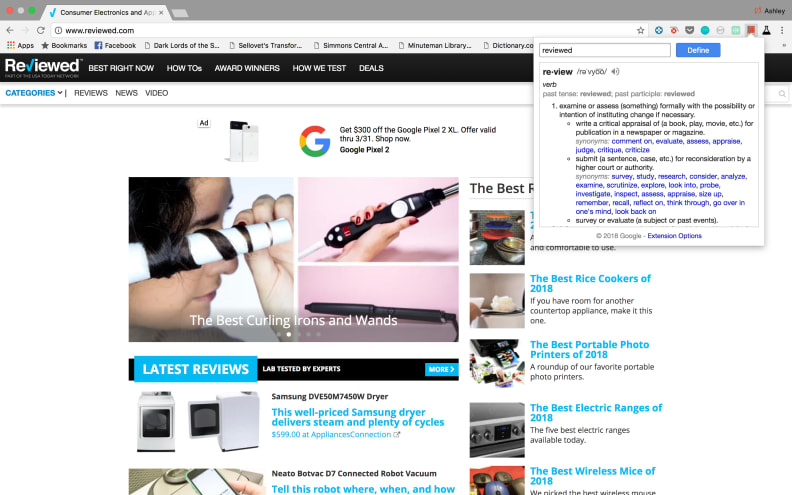Select the second carousel dot
This screenshot has height=495, width=792.
point(288,334)
